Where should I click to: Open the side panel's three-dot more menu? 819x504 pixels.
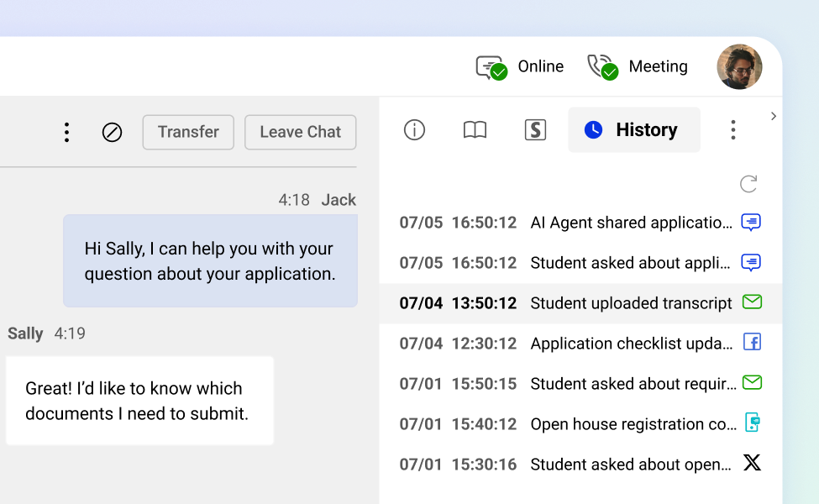point(732,129)
